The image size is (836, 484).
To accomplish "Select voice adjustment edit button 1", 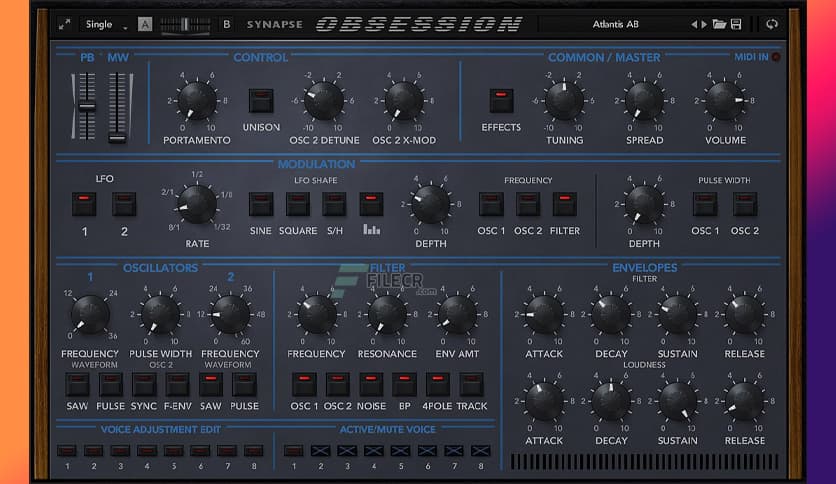I will 67,451.
